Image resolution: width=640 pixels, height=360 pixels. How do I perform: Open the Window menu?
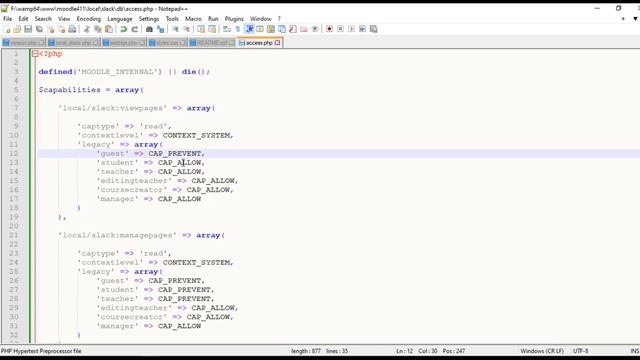260,19
